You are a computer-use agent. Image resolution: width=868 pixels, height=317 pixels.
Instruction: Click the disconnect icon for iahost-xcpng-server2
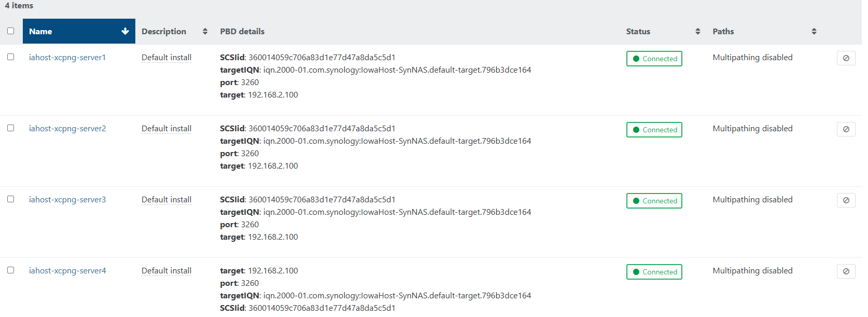(846, 129)
